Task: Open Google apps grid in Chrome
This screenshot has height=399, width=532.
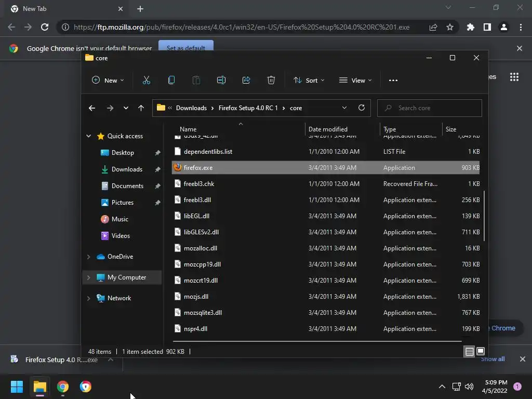Action: (514, 77)
